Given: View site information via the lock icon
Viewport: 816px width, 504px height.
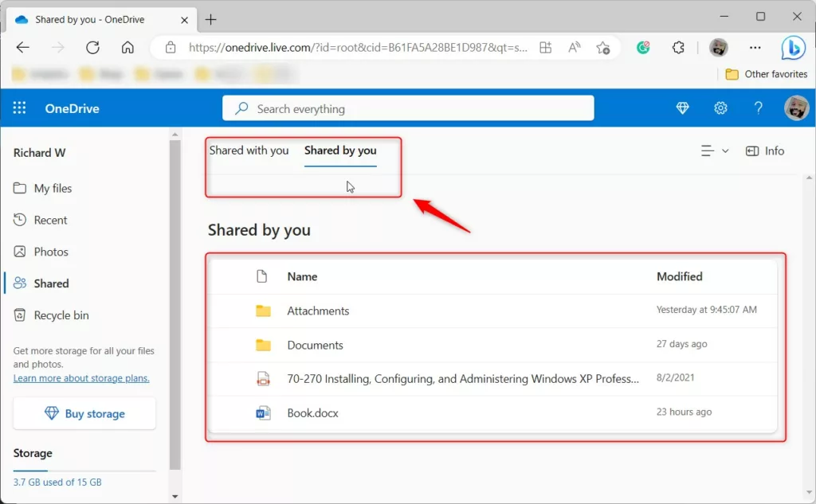Looking at the screenshot, I should point(171,47).
